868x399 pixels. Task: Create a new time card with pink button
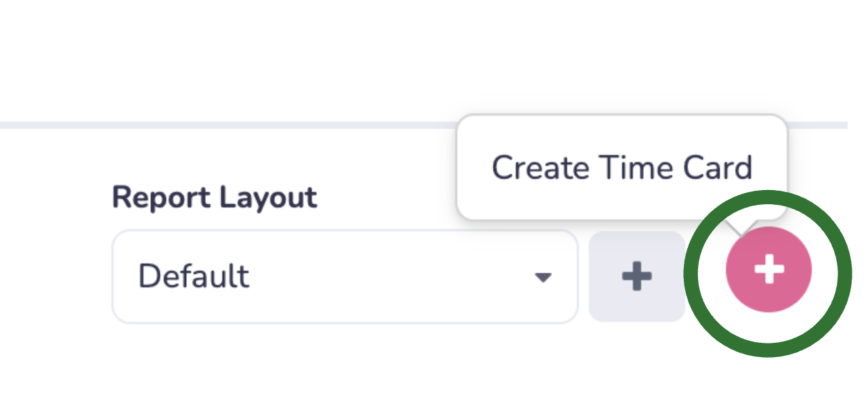[768, 270]
